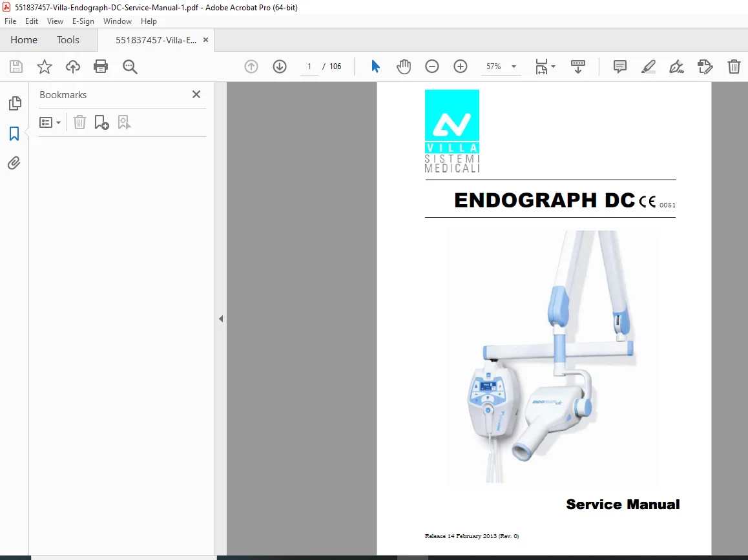Zoom out with minus button
Viewport: 748px width, 560px height.
coord(431,67)
